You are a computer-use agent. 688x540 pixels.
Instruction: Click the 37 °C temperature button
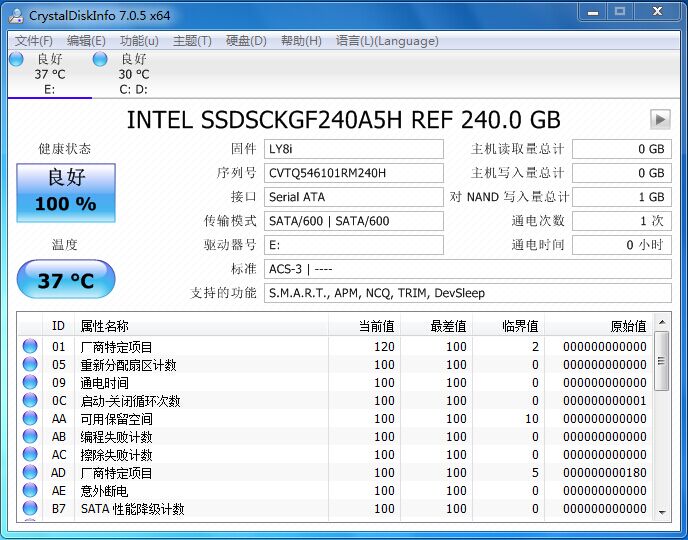click(66, 279)
